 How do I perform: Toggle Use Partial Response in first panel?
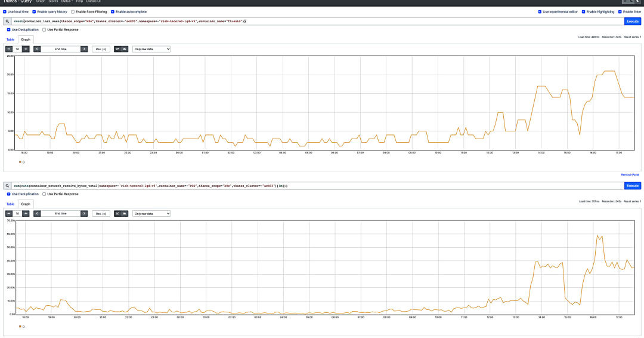tap(44, 30)
